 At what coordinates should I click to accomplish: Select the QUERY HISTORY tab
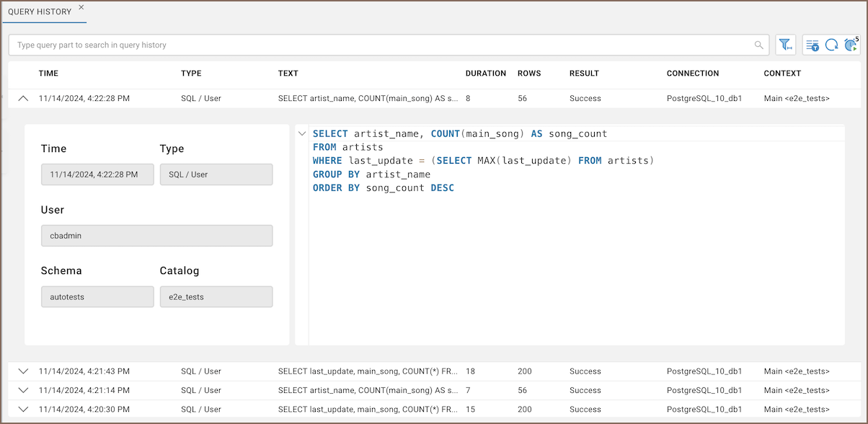[40, 12]
